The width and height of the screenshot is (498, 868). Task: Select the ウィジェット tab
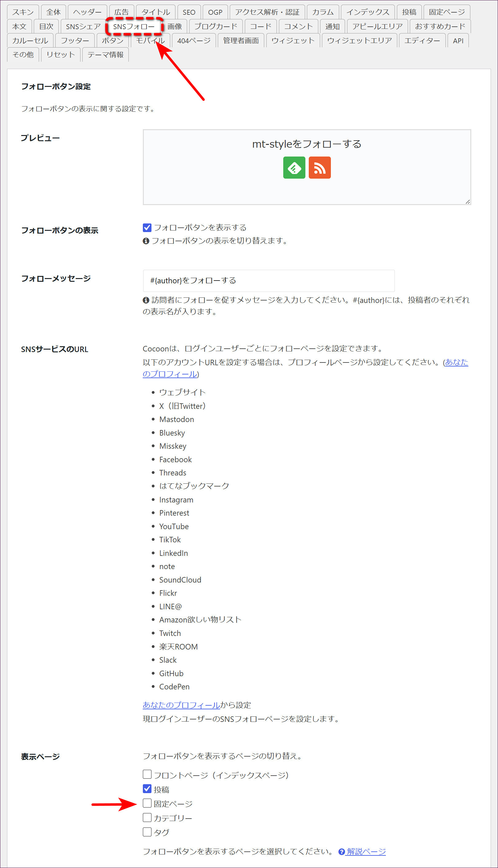[293, 41]
